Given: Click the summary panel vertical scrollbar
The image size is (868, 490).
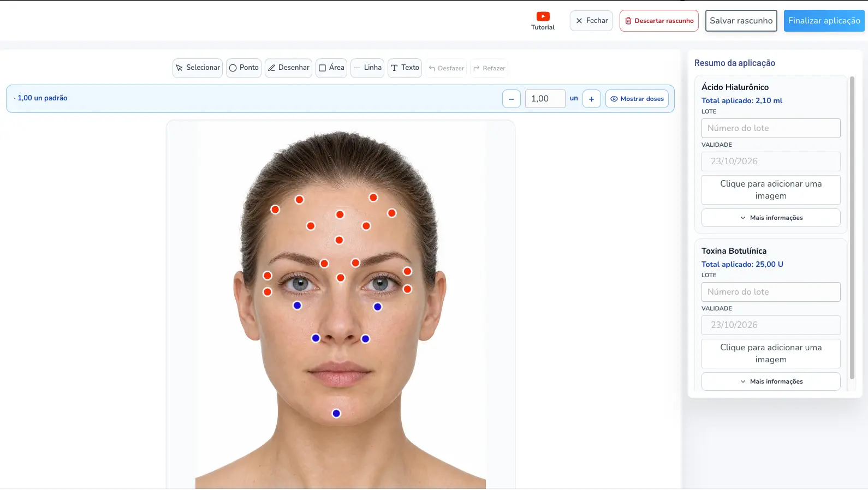Looking at the screenshot, I should coord(852,228).
